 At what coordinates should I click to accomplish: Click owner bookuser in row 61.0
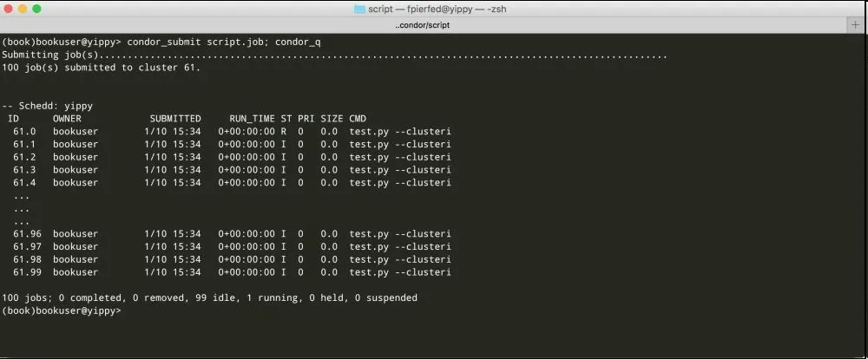click(76, 131)
